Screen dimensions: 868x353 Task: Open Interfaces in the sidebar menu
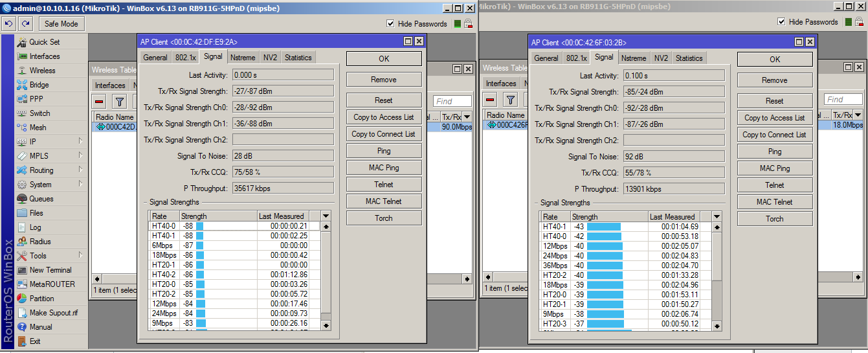pos(44,56)
